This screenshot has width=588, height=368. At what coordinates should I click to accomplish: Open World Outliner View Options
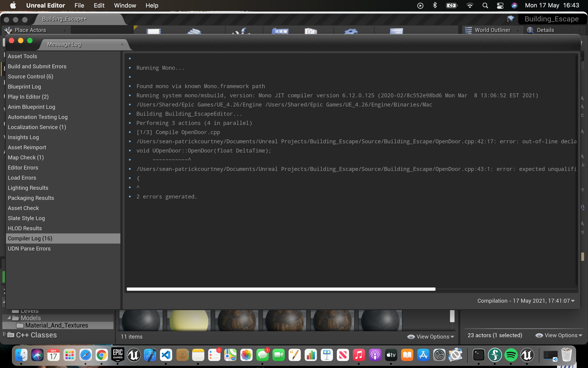pos(559,335)
